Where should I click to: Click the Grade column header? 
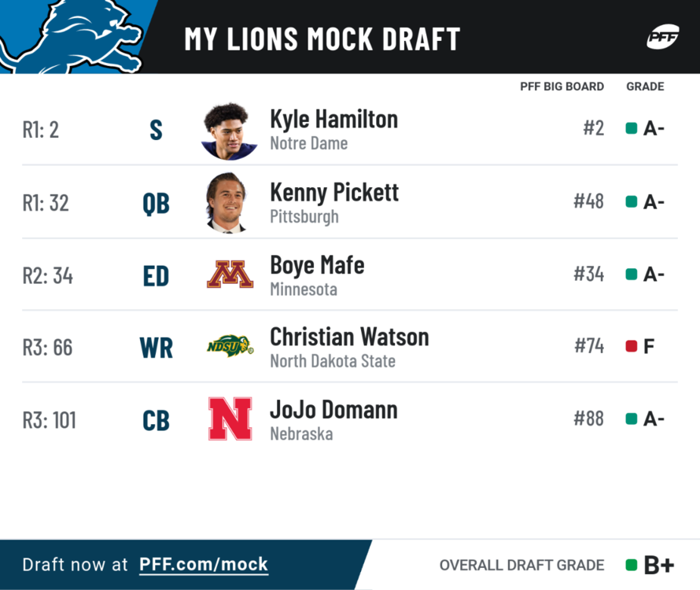pyautogui.click(x=645, y=87)
